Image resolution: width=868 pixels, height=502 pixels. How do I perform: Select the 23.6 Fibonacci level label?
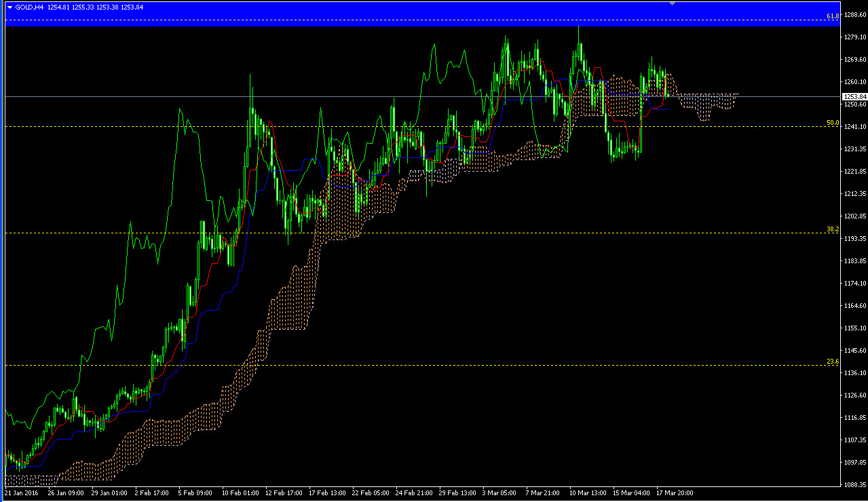833,362
